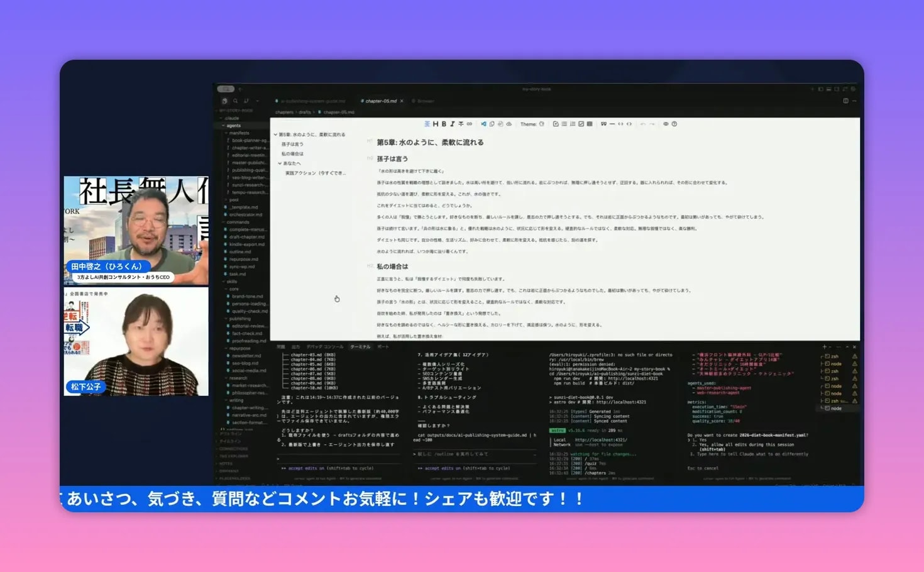The image size is (924, 572).
Task: Jump to 私の場合は in the outline
Action: pos(292,154)
